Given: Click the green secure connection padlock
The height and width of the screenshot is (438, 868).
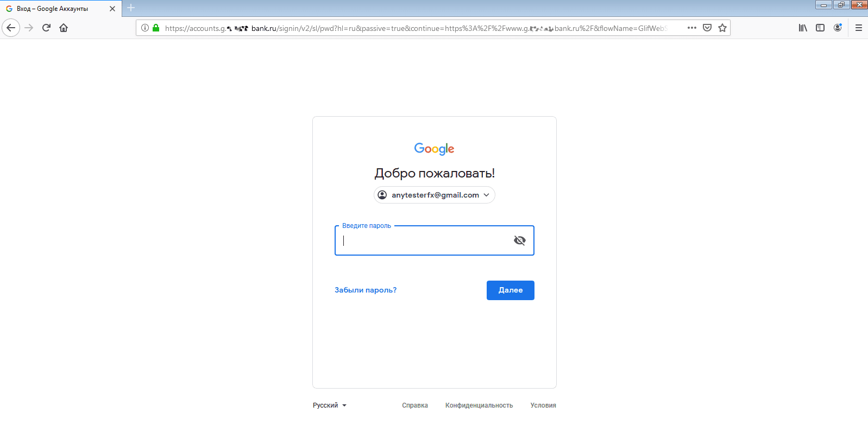Looking at the screenshot, I should pyautogui.click(x=156, y=28).
